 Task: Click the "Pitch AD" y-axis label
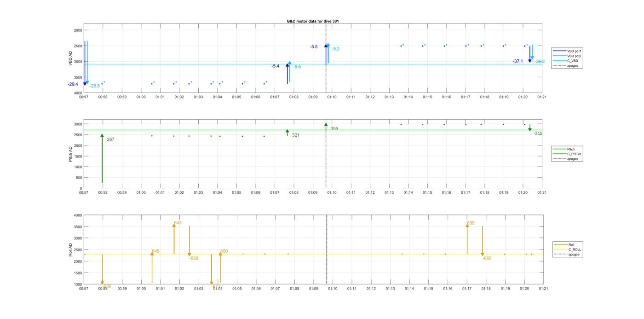pos(71,154)
